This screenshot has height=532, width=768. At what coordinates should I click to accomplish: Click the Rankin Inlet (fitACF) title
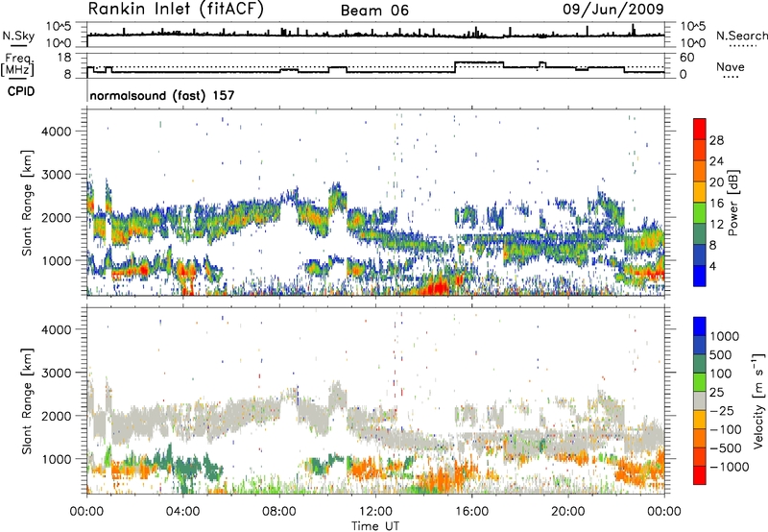click(176, 10)
